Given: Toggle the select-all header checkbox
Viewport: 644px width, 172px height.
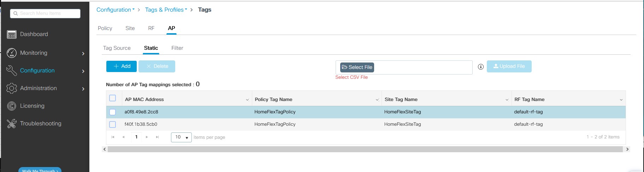Looking at the screenshot, I should coord(113,98).
